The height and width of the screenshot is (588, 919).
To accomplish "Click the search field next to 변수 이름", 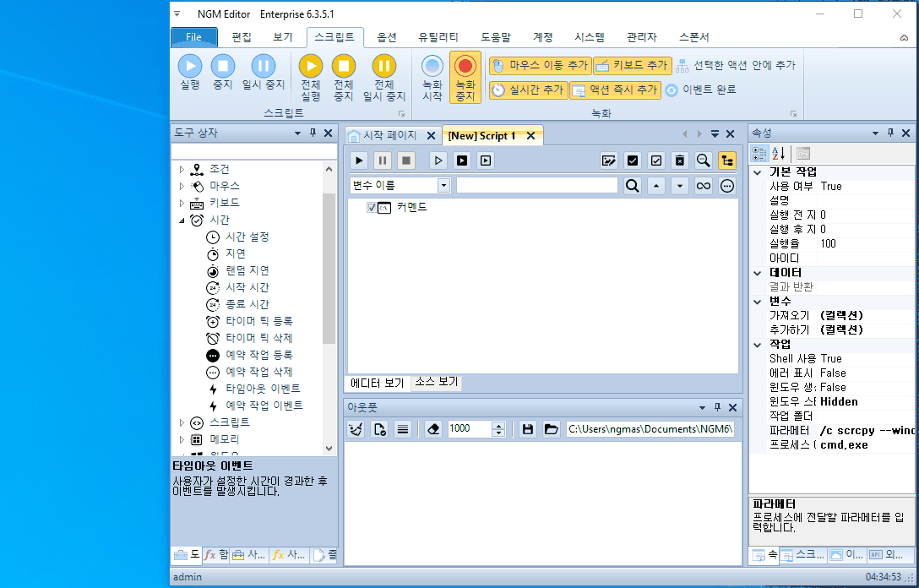I will 537,186.
